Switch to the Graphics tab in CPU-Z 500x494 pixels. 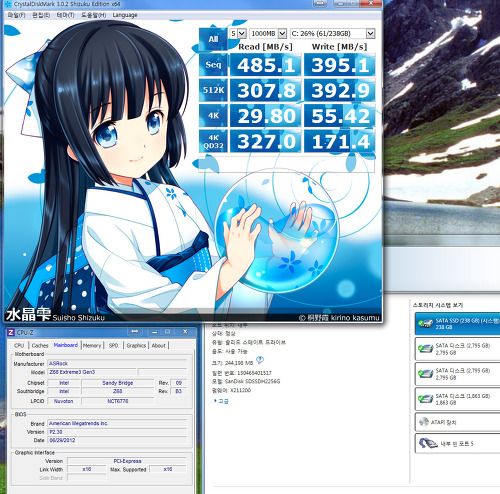[x=136, y=345]
